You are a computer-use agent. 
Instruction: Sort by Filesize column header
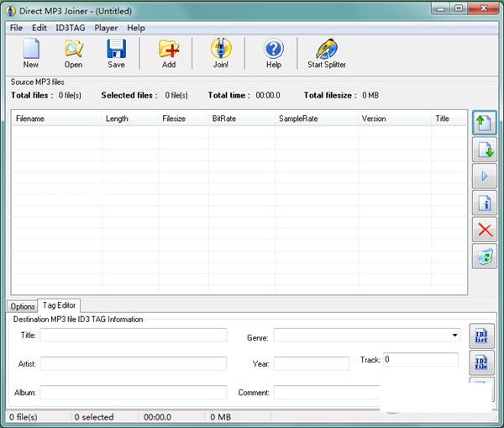183,119
